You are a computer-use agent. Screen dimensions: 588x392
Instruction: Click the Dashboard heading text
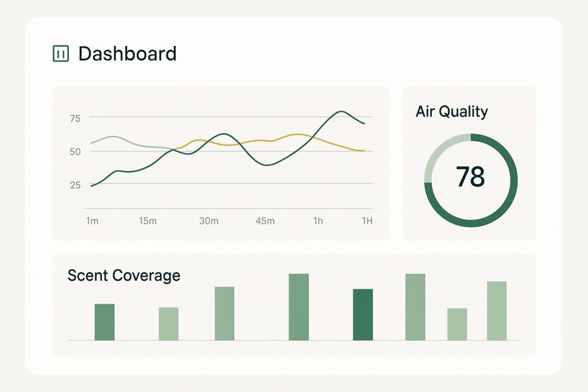[127, 53]
